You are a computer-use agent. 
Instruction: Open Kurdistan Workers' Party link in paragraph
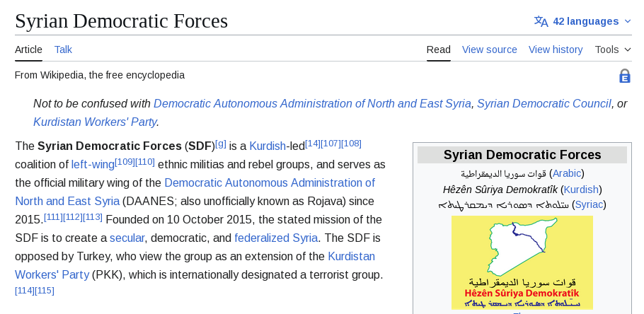[x=351, y=256]
